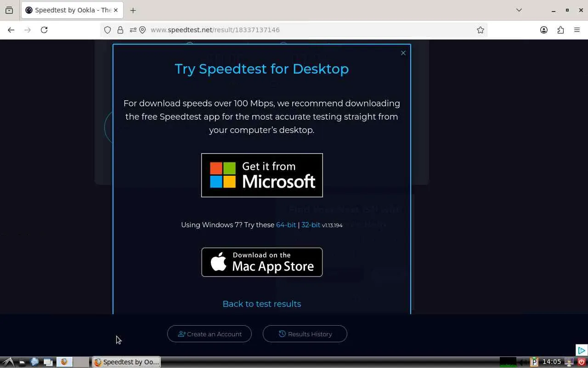Open the volume control in tray
Viewport: 588px width, 368px height.
[x=523, y=362]
